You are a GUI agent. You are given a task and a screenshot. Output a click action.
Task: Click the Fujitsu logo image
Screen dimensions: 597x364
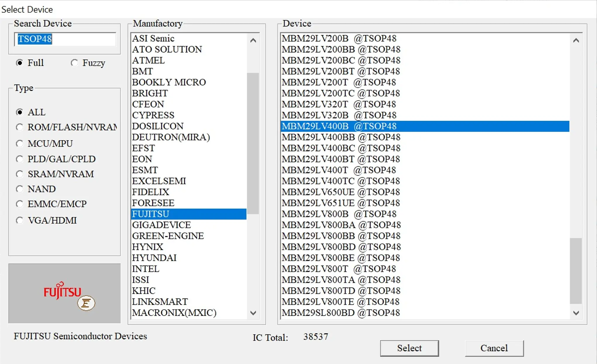pos(64,293)
